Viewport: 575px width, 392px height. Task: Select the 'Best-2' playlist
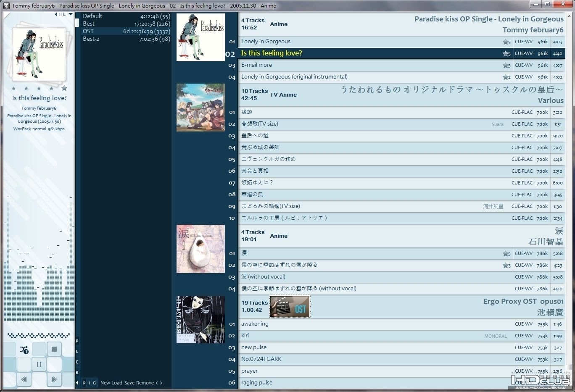(126, 39)
